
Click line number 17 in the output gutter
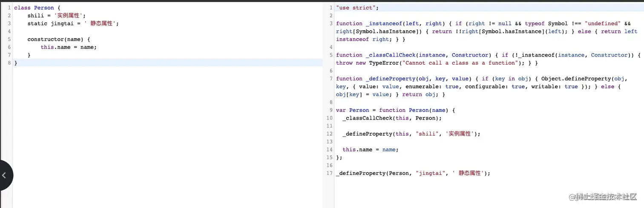click(x=330, y=173)
